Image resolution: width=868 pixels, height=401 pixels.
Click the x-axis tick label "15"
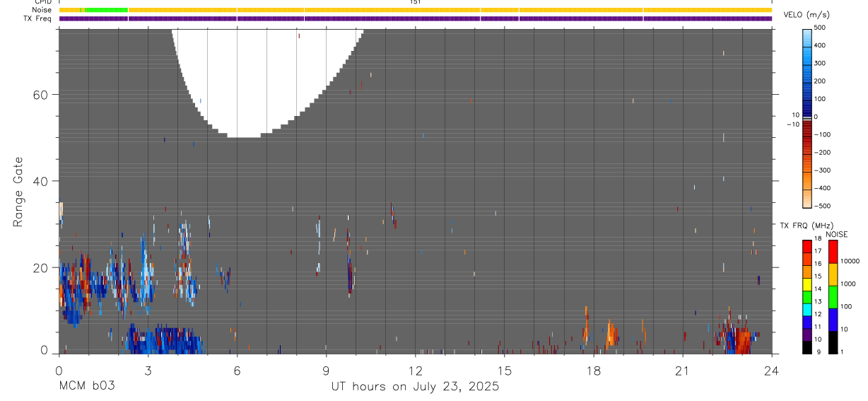tap(504, 371)
